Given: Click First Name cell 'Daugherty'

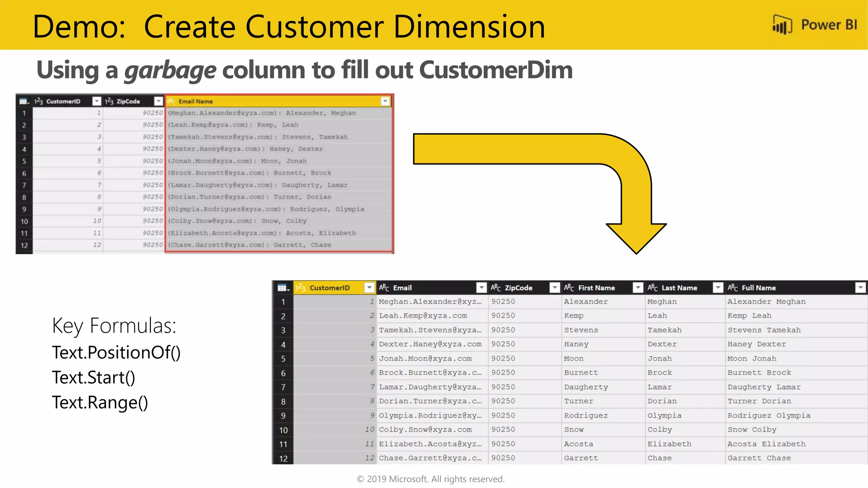Looking at the screenshot, I should (x=603, y=387).
